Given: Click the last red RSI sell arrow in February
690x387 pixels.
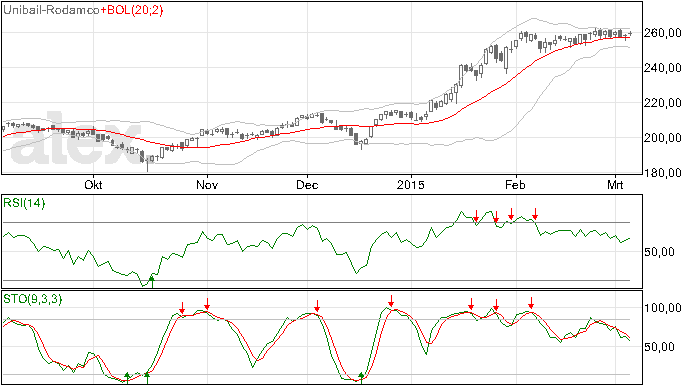Looking at the screenshot, I should [x=535, y=214].
